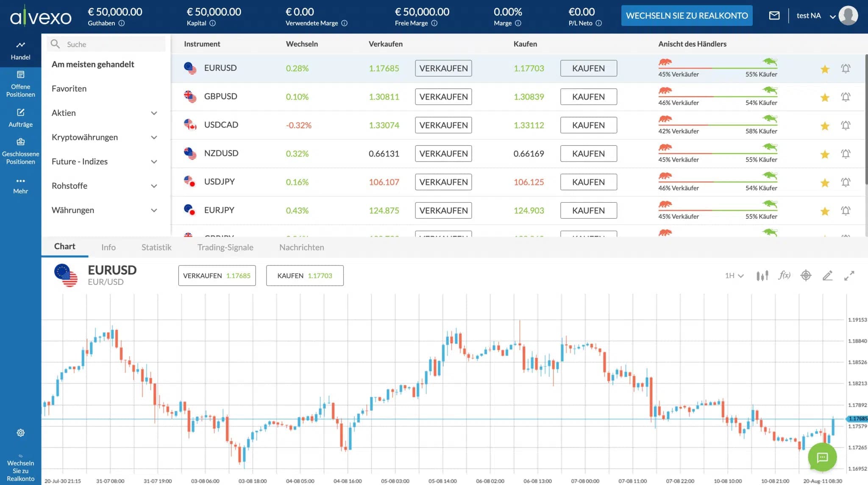Click VERKAUFEN for USDJPY row
The image size is (868, 485).
point(443,182)
